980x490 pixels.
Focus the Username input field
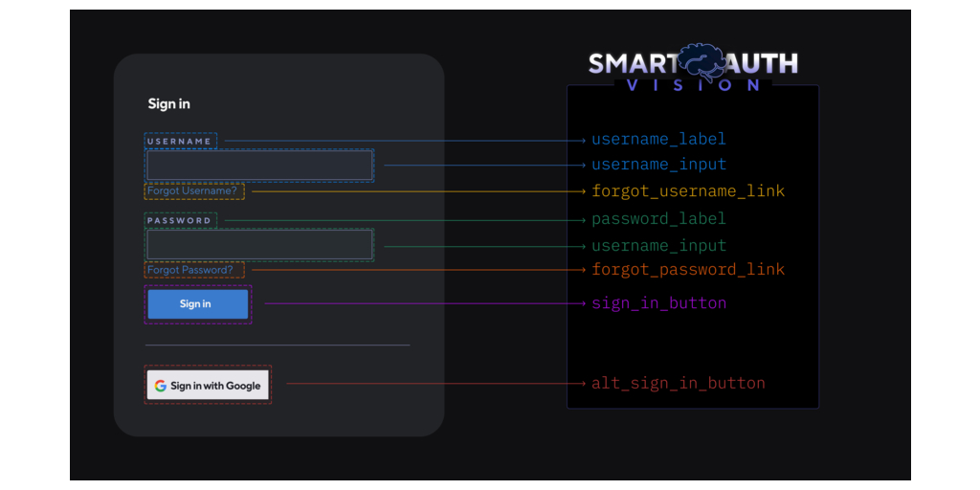coord(258,166)
